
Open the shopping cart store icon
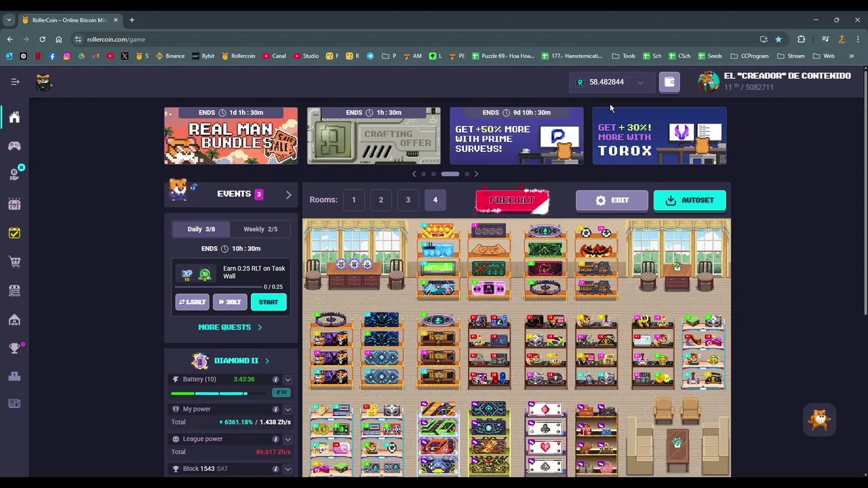point(14,262)
